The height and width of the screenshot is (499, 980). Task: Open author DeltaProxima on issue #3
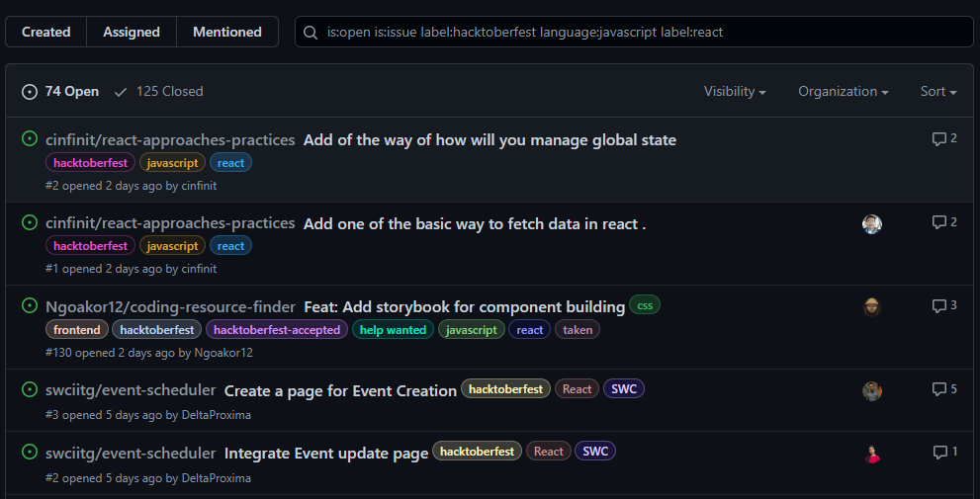click(217, 415)
